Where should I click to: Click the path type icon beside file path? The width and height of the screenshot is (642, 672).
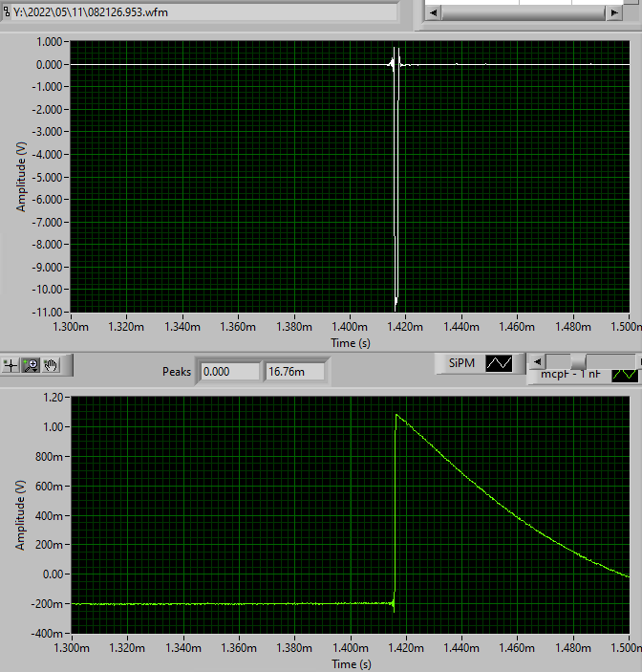pos(6,12)
